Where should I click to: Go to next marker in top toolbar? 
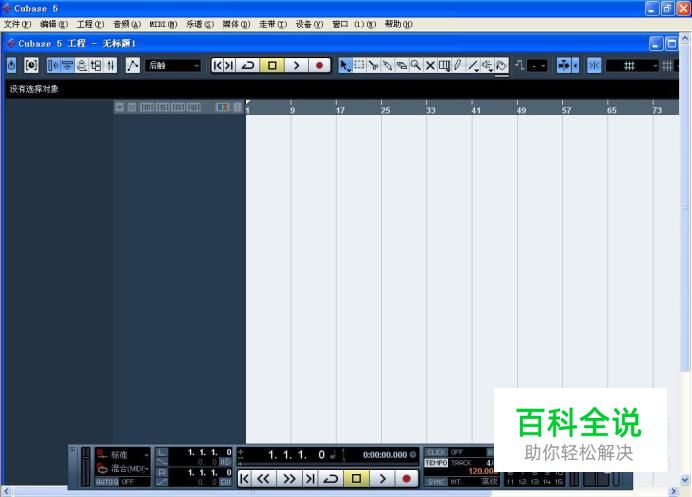[x=229, y=65]
